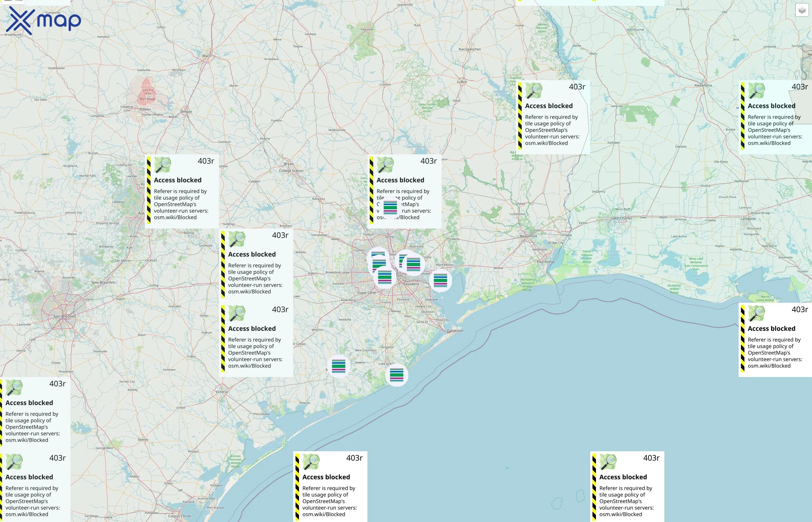Click the Lufkin city label
Viewport: 812px width, 522px height.
[x=462, y=82]
